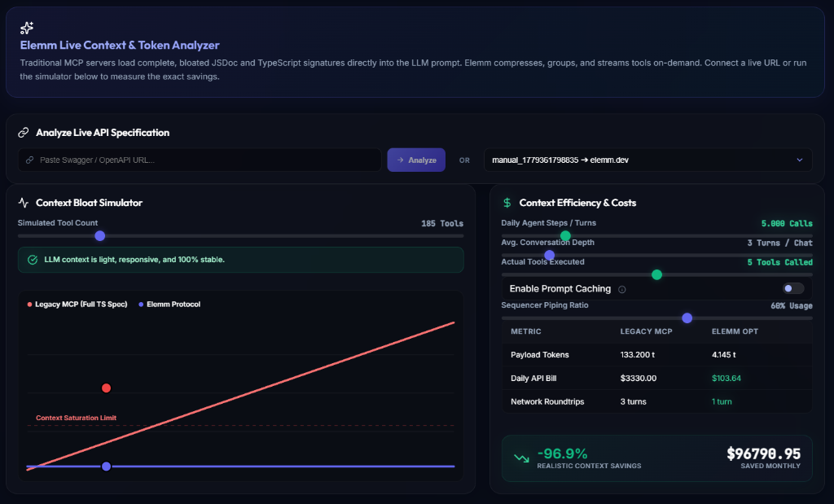
Task: Click the Paste Swagger / OpenAPI URL input field
Action: (200, 160)
